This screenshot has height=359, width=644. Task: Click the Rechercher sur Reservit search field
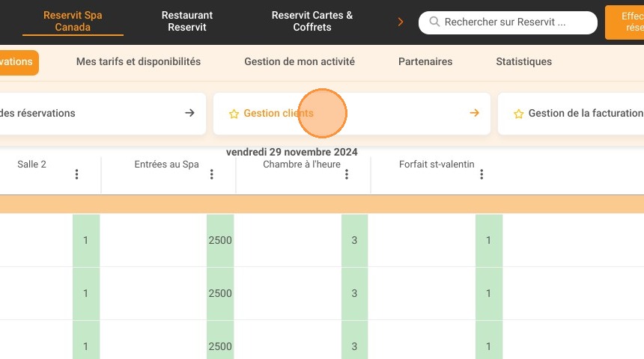click(x=508, y=22)
